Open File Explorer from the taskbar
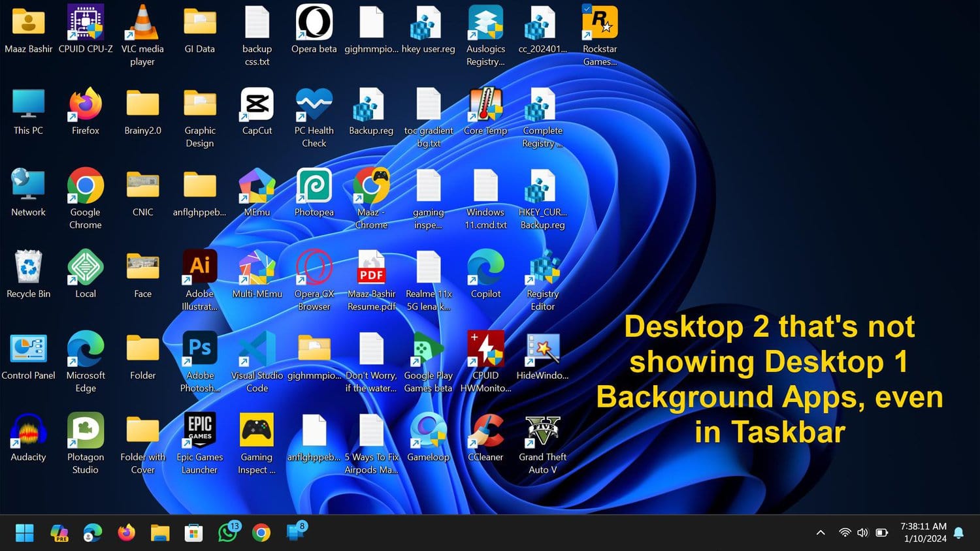The height and width of the screenshot is (551, 980). pyautogui.click(x=160, y=532)
